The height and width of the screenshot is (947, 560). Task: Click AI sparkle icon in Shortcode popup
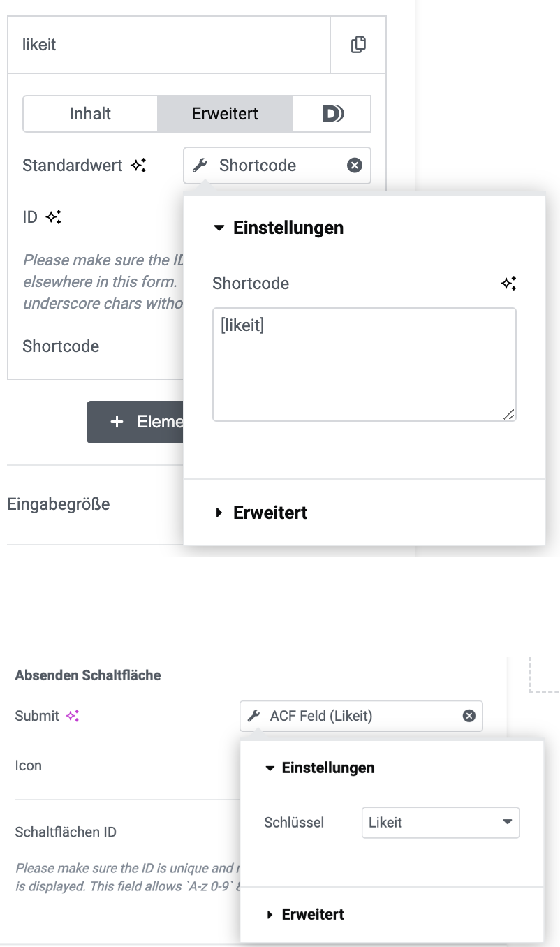(x=508, y=284)
